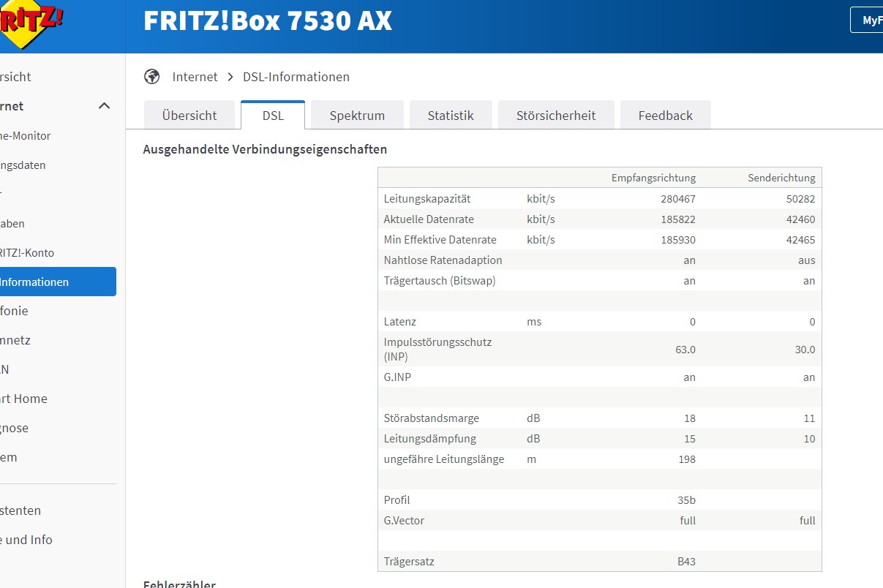The height and width of the screenshot is (588, 883).
Task: Click the Trägersatz value B43
Action: click(x=686, y=562)
